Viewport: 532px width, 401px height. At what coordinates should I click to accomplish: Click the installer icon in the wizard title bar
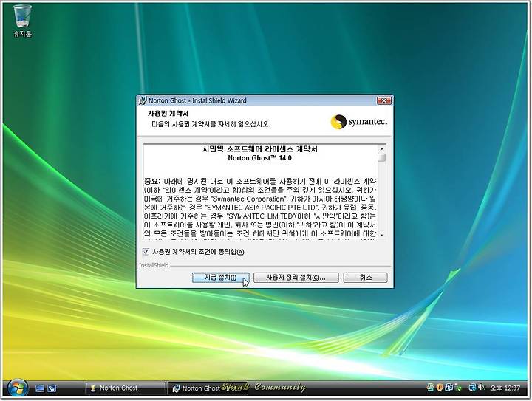point(143,100)
